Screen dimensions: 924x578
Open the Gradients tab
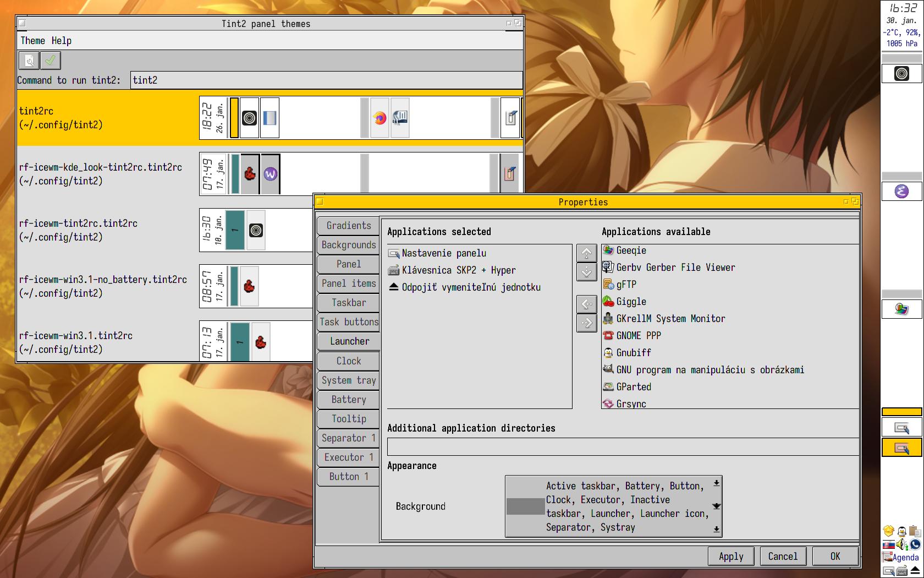click(349, 226)
